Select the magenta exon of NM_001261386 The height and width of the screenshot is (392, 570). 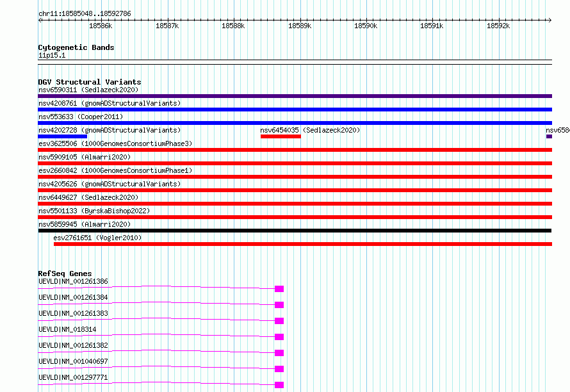[279, 289]
